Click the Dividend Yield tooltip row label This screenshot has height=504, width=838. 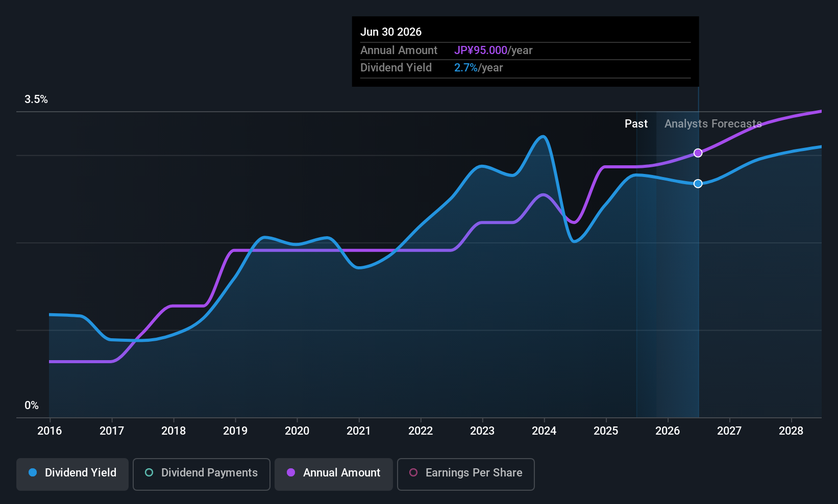(396, 68)
